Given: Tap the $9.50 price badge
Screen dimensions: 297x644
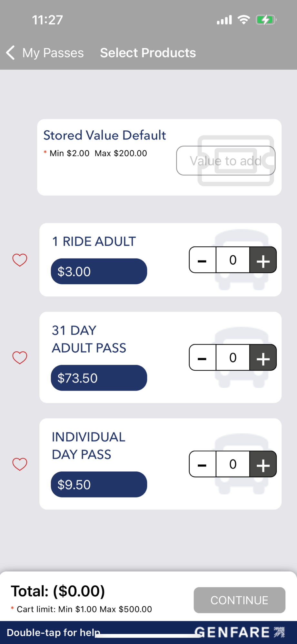Looking at the screenshot, I should [99, 485].
